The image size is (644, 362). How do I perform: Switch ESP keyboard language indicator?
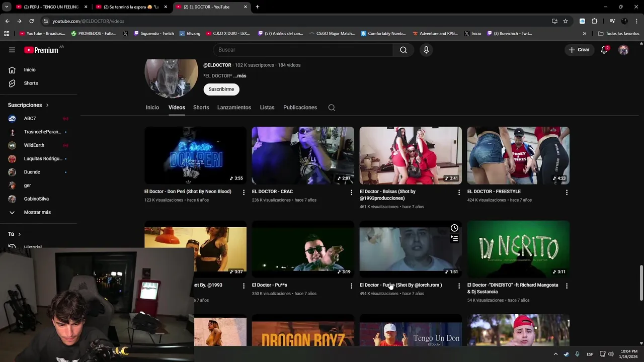point(590,354)
